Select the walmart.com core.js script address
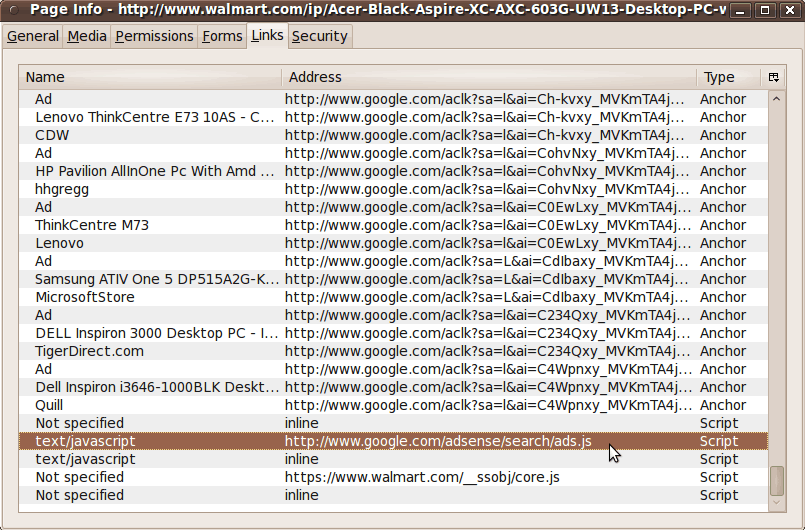The height and width of the screenshot is (530, 805). [x=422, y=477]
